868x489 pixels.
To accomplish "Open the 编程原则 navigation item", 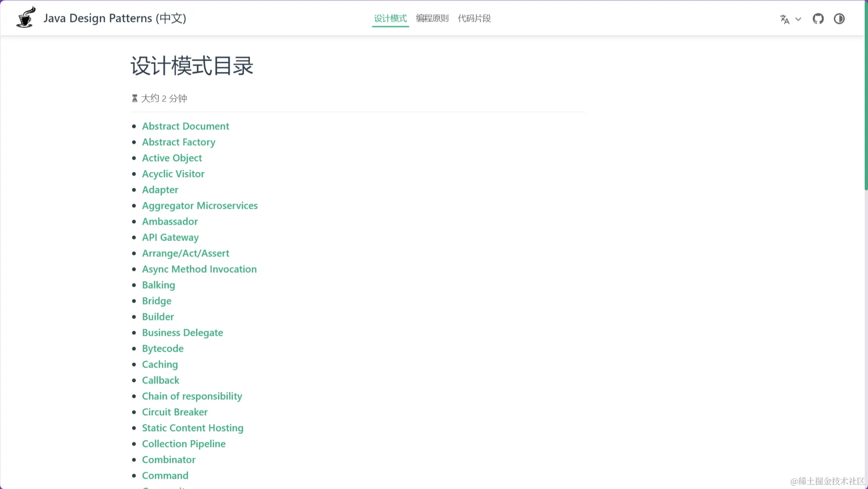I will (x=432, y=18).
